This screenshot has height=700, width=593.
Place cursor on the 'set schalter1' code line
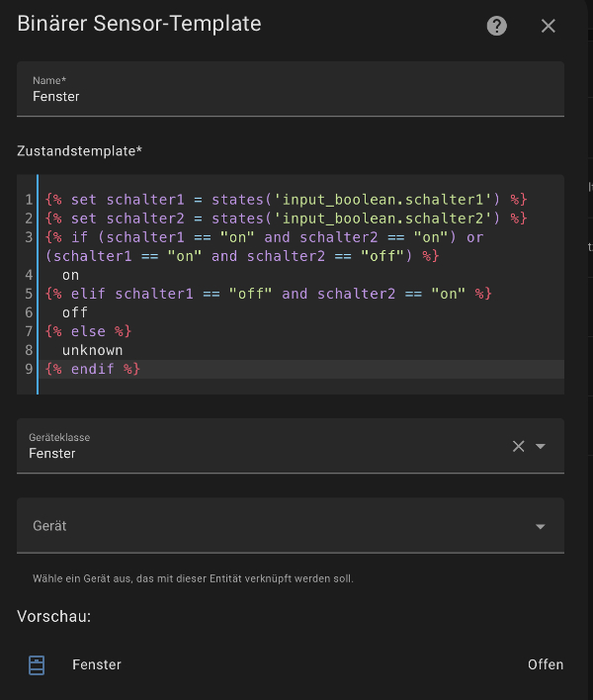click(287, 200)
